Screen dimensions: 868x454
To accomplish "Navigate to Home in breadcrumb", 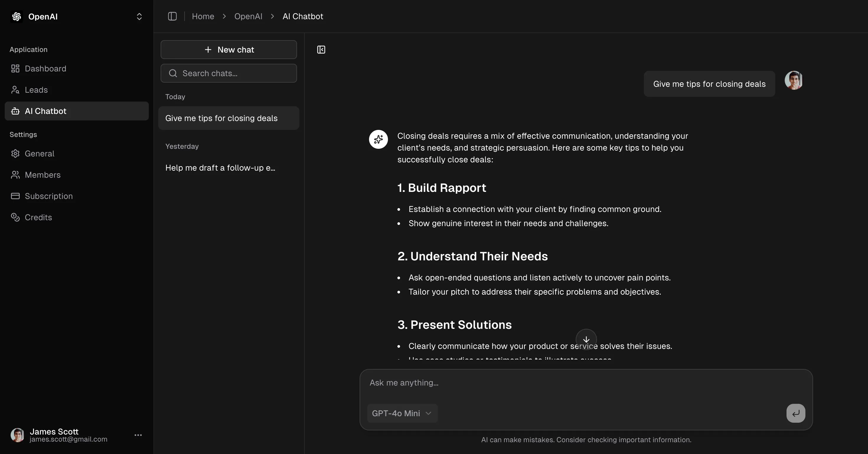I will click(203, 16).
